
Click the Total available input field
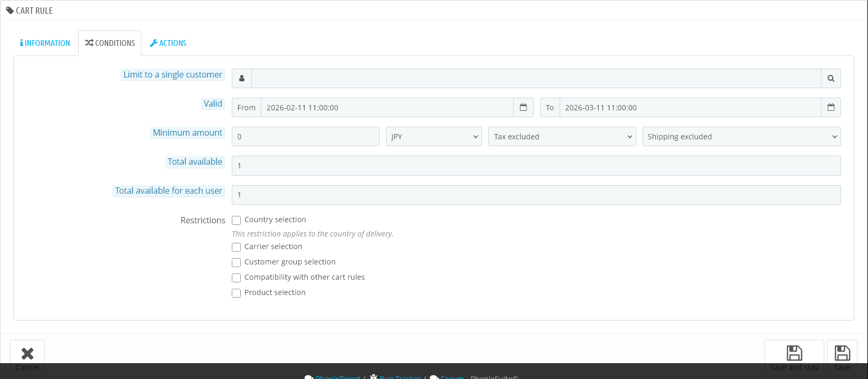click(536, 166)
